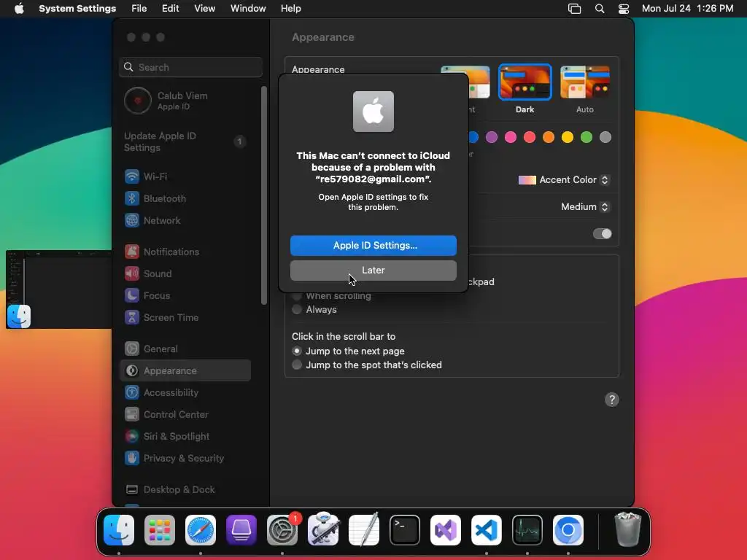Click the sidebar vertical scrollbar
Screen dimensions: 747x560
click(264, 195)
